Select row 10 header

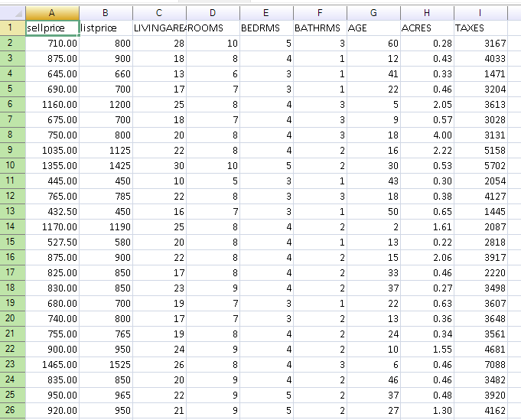(13, 165)
